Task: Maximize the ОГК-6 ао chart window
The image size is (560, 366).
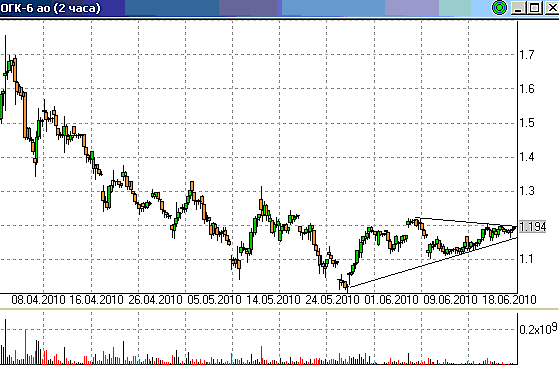Action: pyautogui.click(x=535, y=8)
